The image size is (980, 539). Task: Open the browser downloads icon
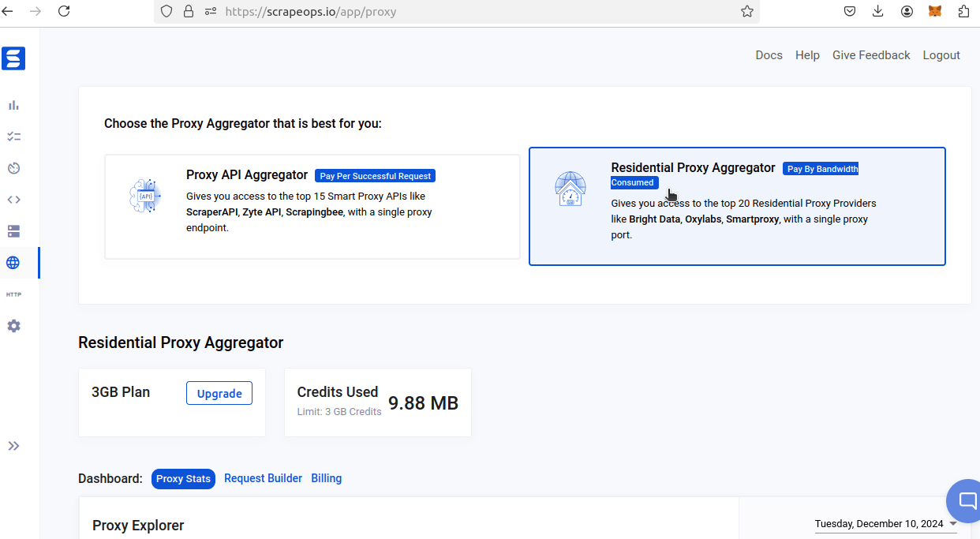[x=878, y=11]
